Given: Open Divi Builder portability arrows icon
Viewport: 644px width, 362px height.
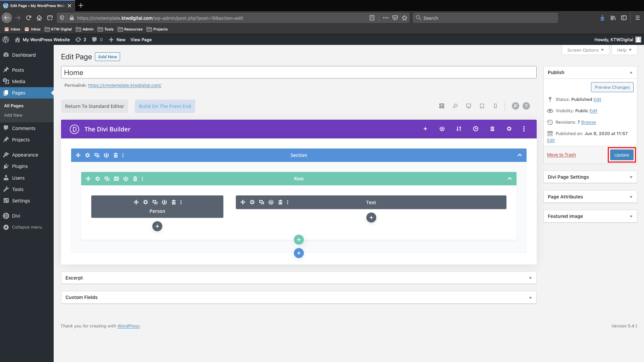Looking at the screenshot, I should 459,129.
